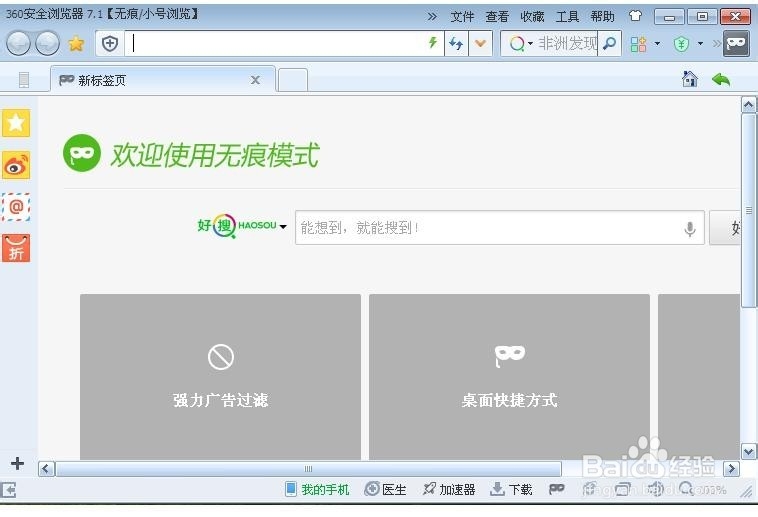Screen dimensions: 758x517
Task: Click the green undo closed tab arrow
Action: [721, 79]
